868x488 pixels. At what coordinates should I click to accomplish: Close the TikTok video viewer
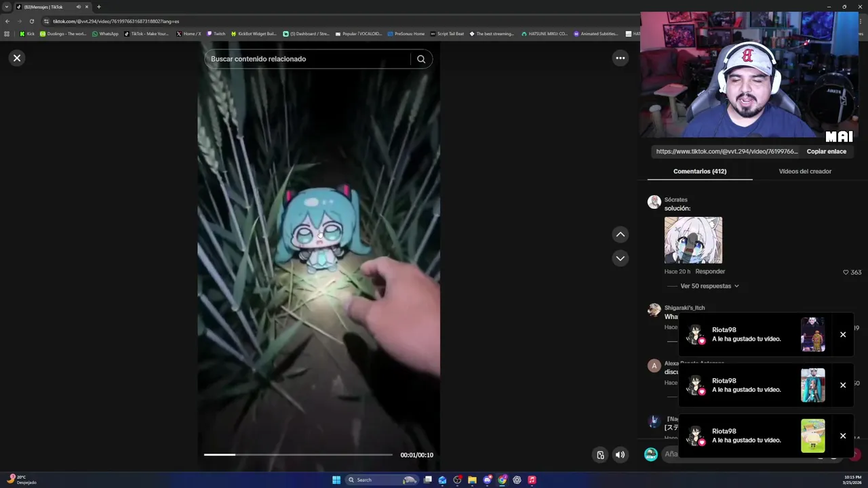coord(17,58)
